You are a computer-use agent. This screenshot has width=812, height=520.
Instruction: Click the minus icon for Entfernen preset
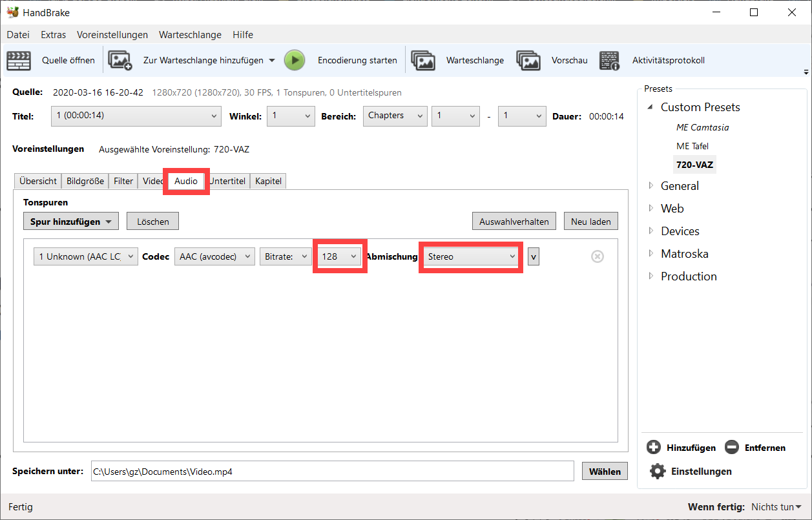tap(732, 447)
